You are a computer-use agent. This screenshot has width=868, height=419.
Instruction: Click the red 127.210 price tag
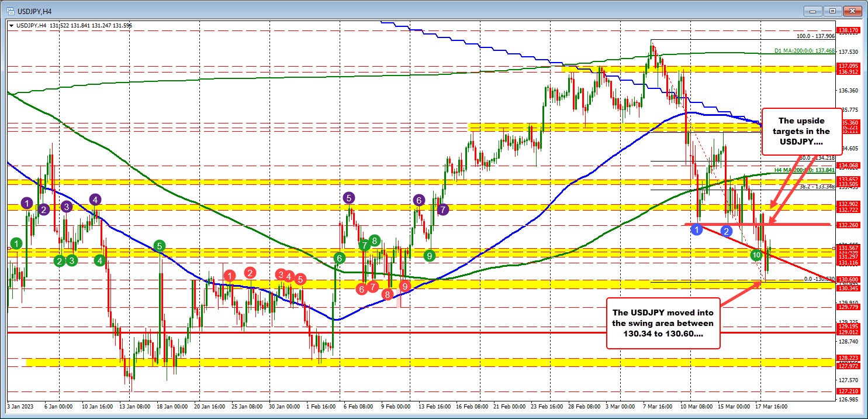[x=848, y=391]
